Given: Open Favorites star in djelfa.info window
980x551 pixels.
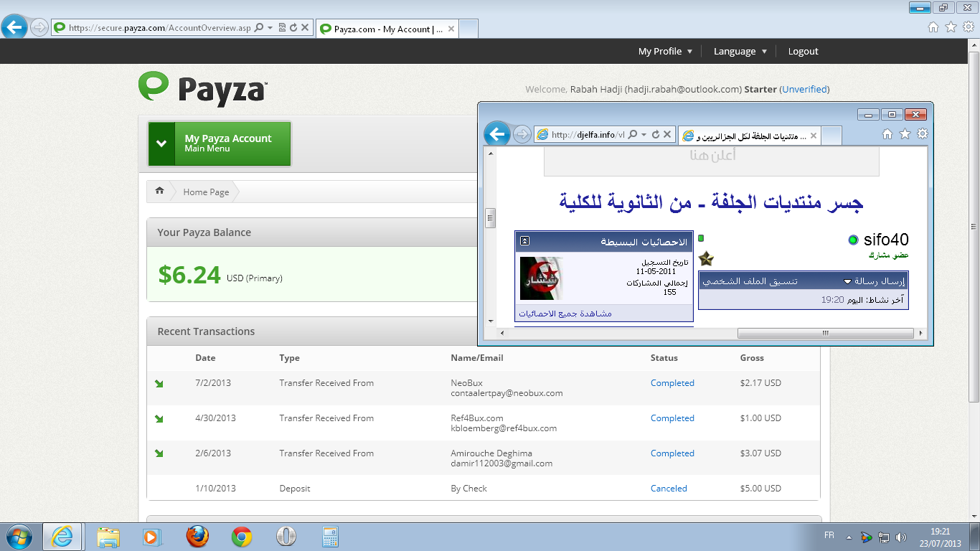Looking at the screenshot, I should click(x=905, y=134).
